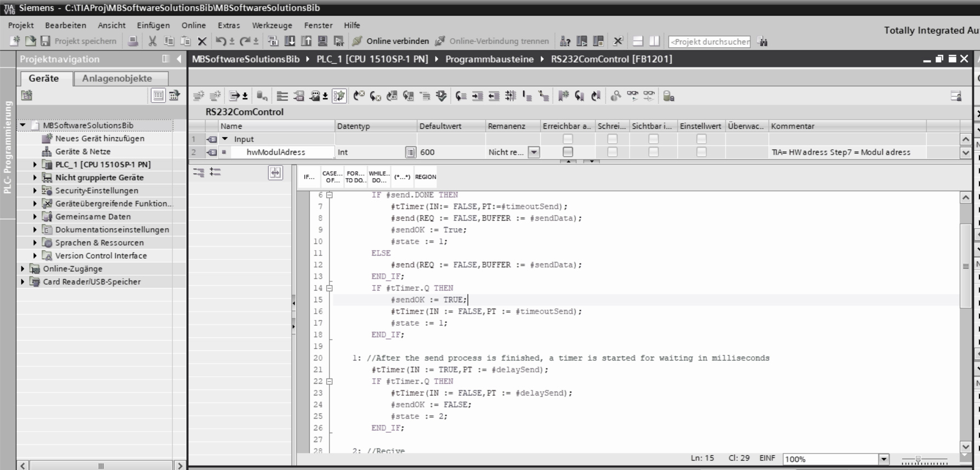Image resolution: width=980 pixels, height=470 pixels.
Task: Split editor area horizontally
Action: pos(638,41)
